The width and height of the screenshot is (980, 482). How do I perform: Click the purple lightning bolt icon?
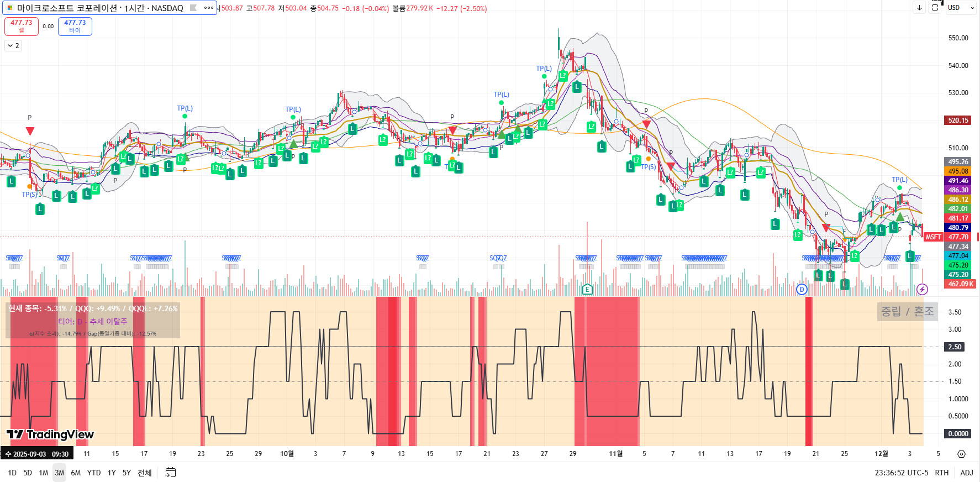click(922, 289)
